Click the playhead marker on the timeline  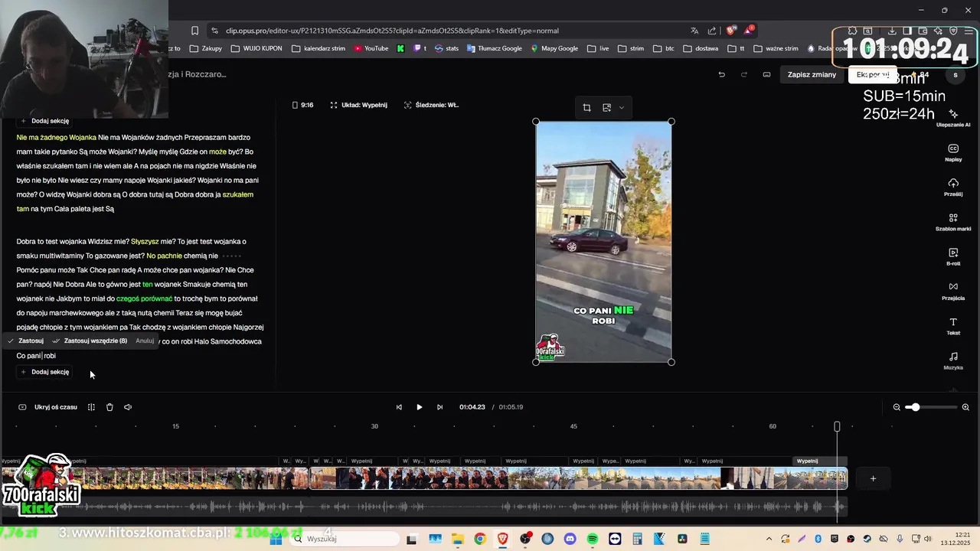coord(837,426)
